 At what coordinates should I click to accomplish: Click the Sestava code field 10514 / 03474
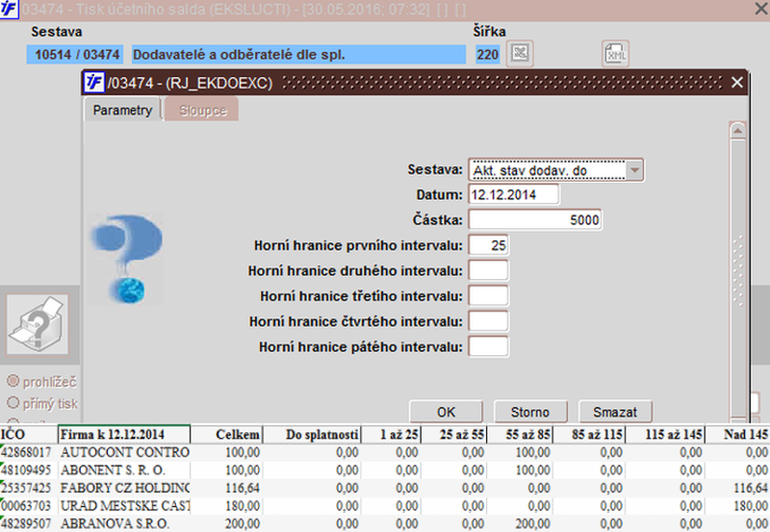point(75,55)
